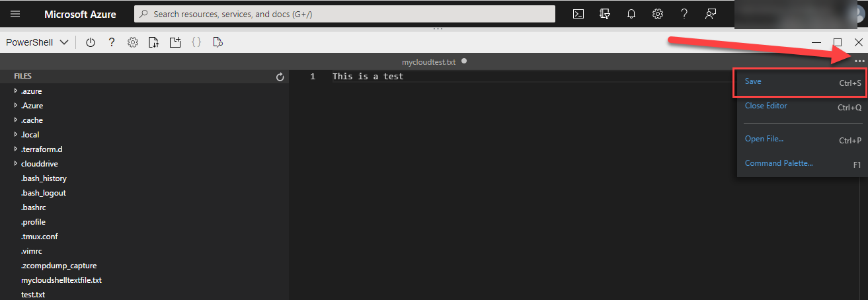Click the Upload/Download files icon
Screen dimensions: 868x300
tap(154, 42)
